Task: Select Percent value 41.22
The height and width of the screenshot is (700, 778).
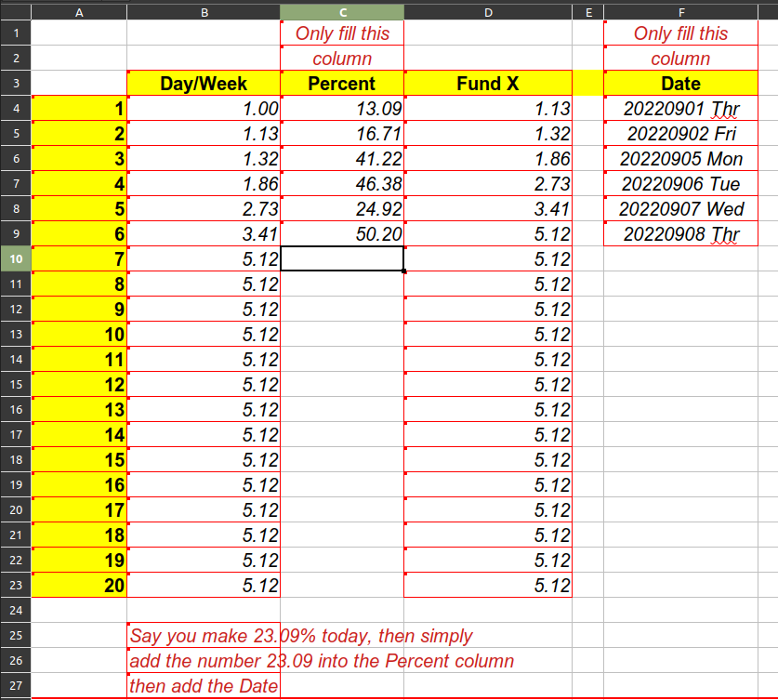Action: click(x=342, y=158)
